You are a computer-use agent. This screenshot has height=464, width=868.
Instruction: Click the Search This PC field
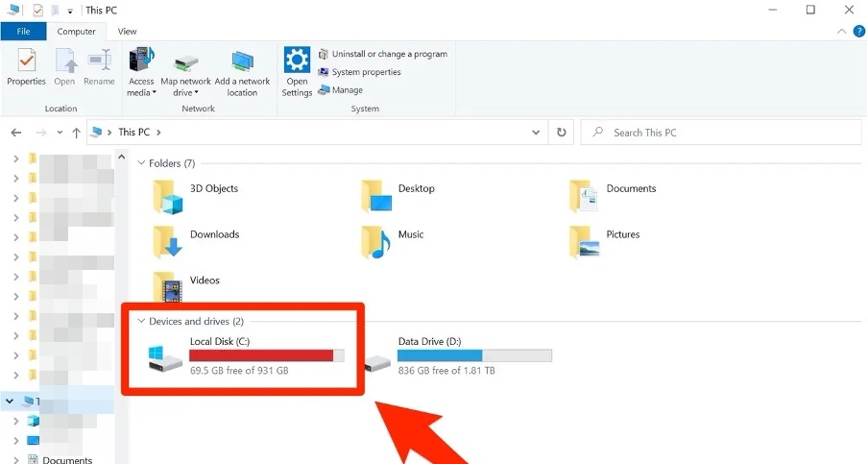click(x=721, y=133)
